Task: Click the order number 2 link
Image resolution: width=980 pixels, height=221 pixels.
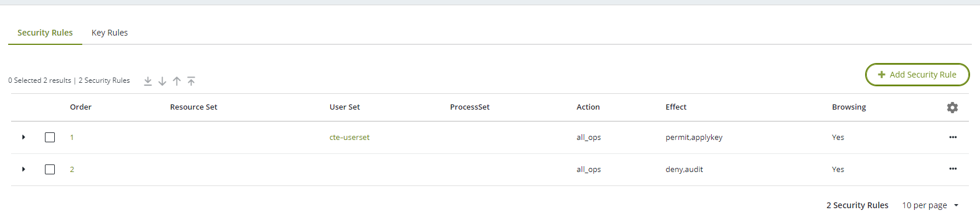Action: 72,169
